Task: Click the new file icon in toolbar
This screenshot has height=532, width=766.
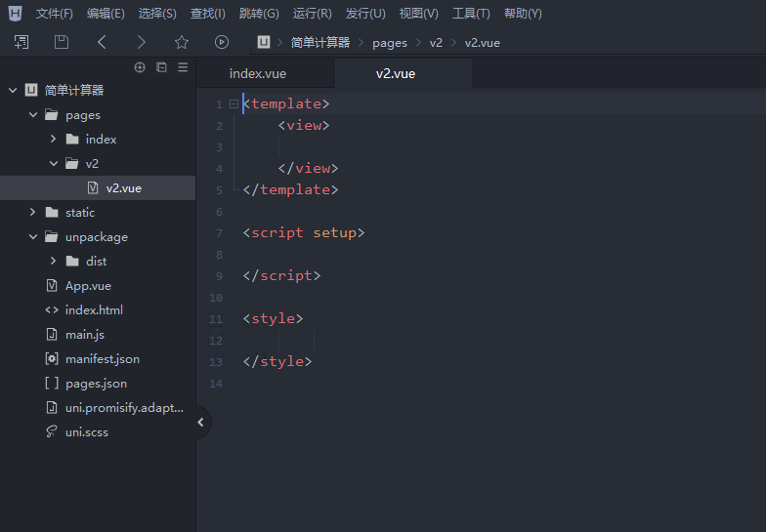Action: pyautogui.click(x=21, y=42)
